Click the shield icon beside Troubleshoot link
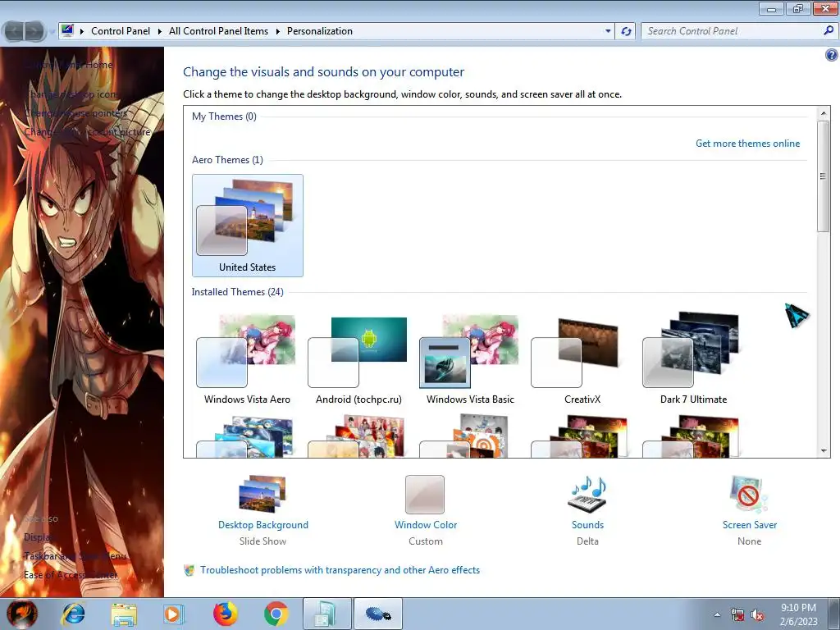Image resolution: width=840 pixels, height=630 pixels. [189, 571]
